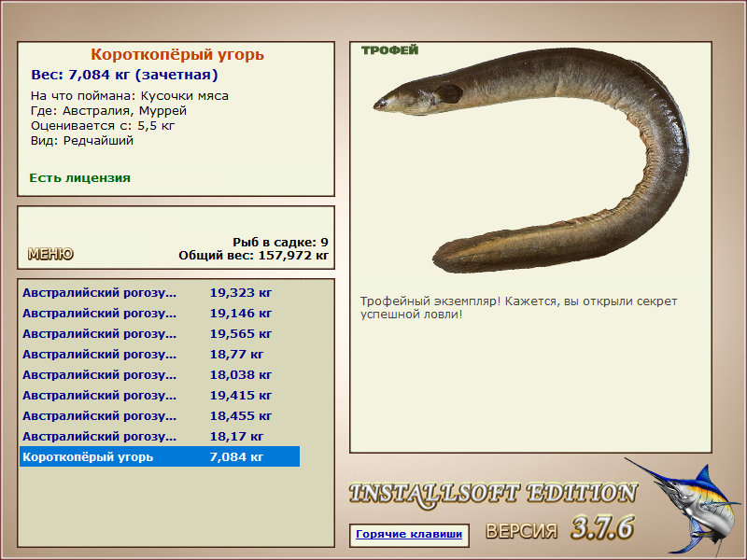Viewport: 747px width, 560px height.
Task: Select the fish row weighing 18,455 кг
Action: pyautogui.click(x=160, y=415)
